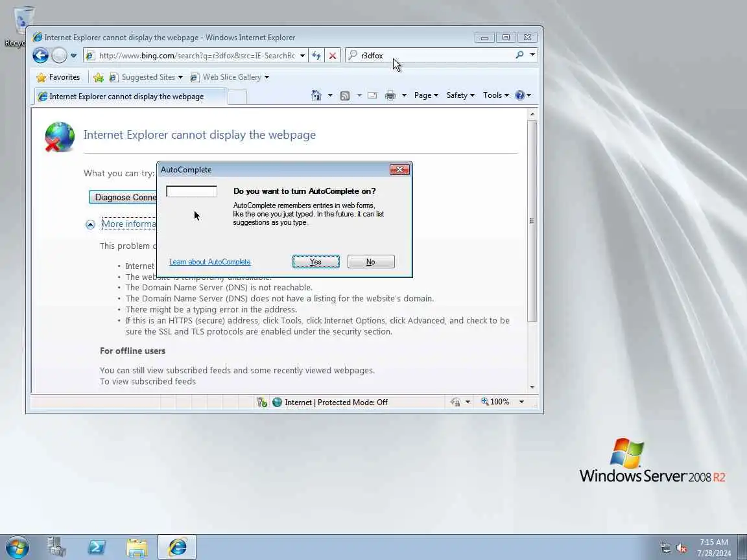747x560 pixels.
Task: Launch PowerShell from the taskbar
Action: coord(97,547)
